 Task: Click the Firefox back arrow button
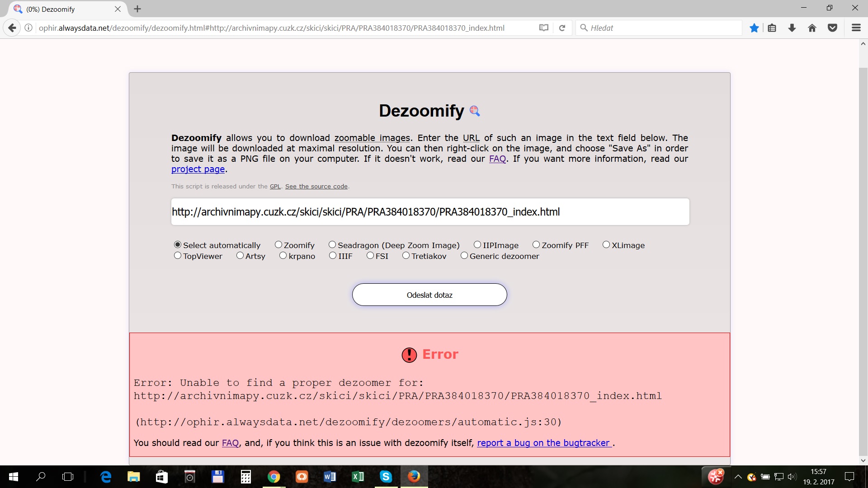[x=12, y=28]
